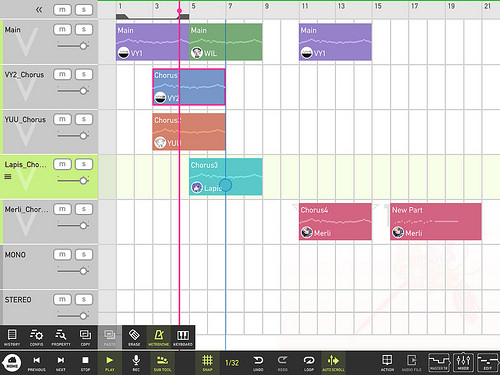This screenshot has width=500, height=375.
Task: Expand the Sub Tool menu
Action: (162, 363)
